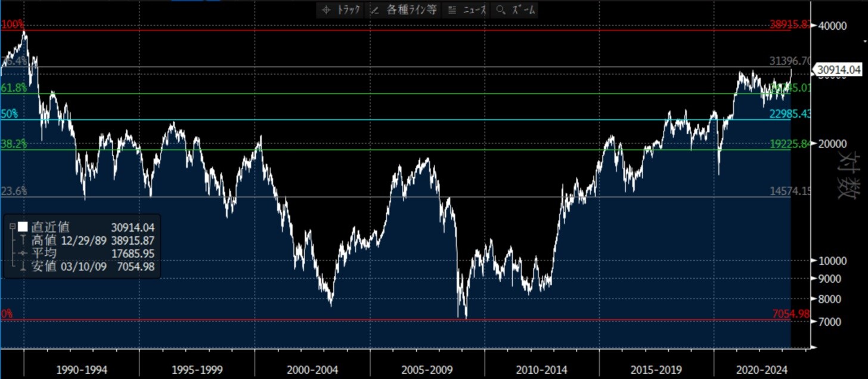The height and width of the screenshot is (379, 868).
Task: Click the 0% Fibonacci level label
Action: tap(7, 314)
